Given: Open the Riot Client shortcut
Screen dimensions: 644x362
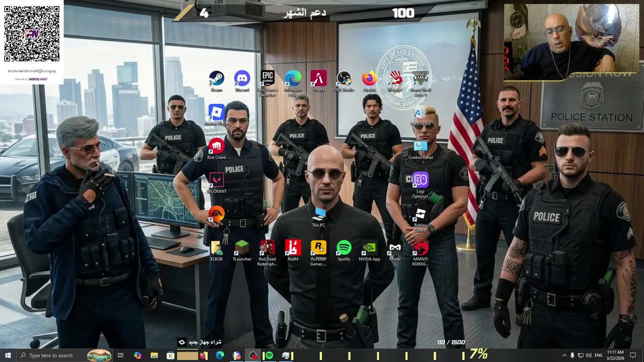Looking at the screenshot, I should point(216,149).
